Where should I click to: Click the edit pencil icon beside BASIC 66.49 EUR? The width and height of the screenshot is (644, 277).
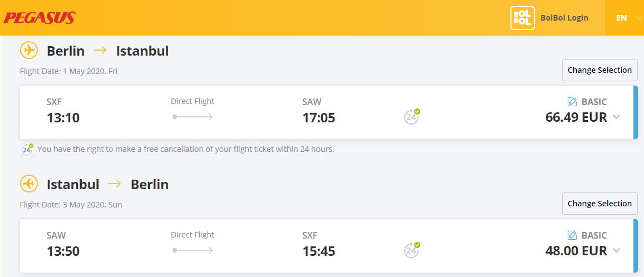(572, 102)
